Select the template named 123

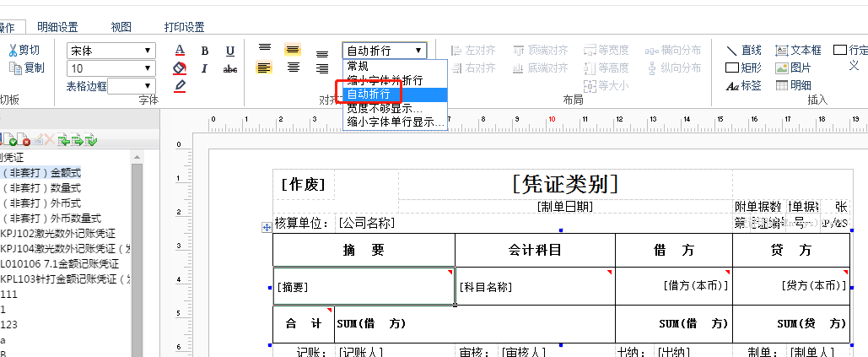8,324
